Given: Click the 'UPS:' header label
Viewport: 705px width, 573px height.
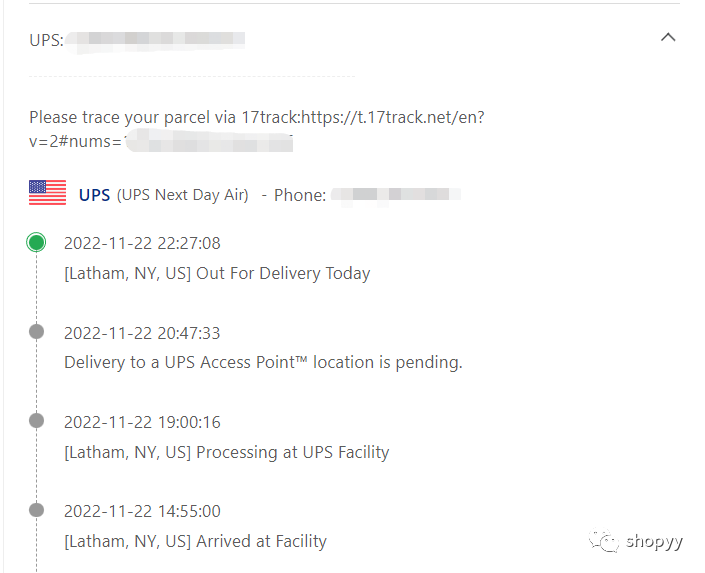Looking at the screenshot, I should 46,40.
